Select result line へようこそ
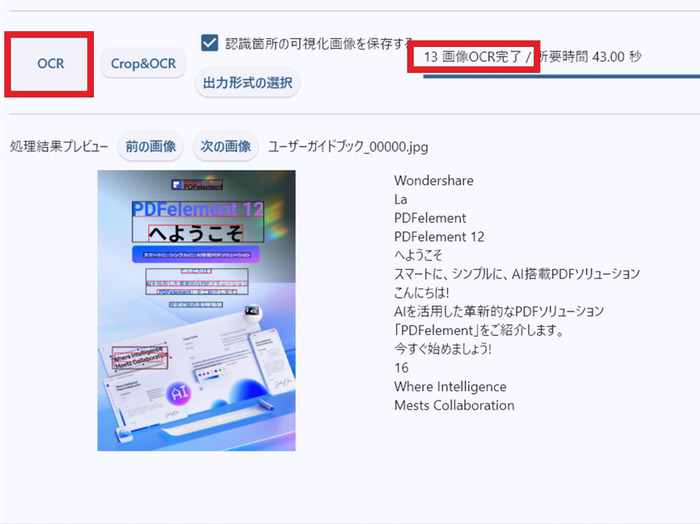 418,255
